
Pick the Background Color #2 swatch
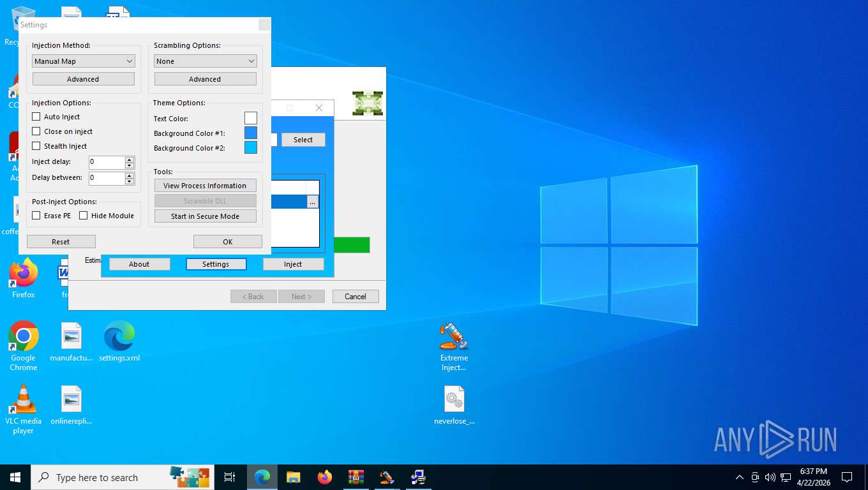(x=251, y=147)
